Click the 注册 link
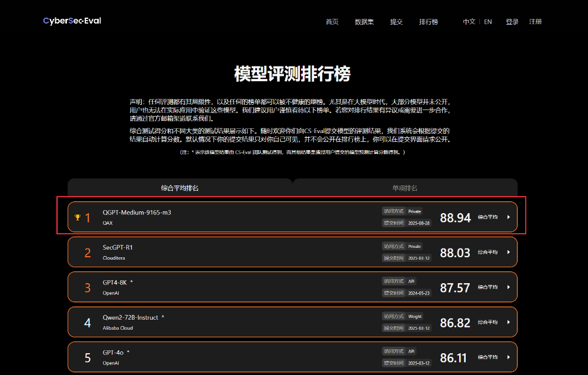Viewport: 588px width, 375px height. 536,22
